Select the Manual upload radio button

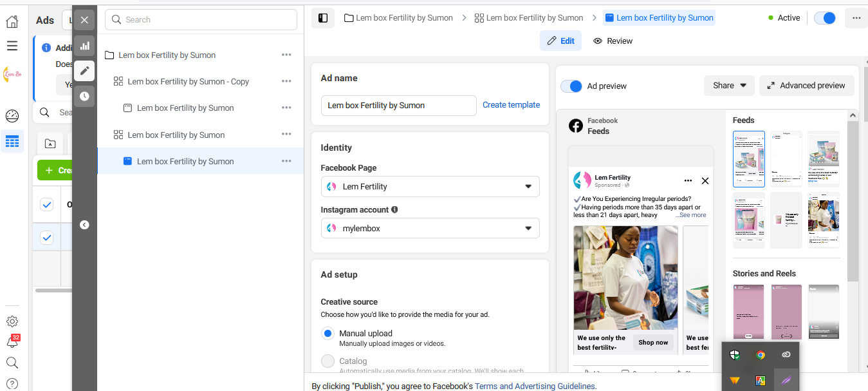328,333
